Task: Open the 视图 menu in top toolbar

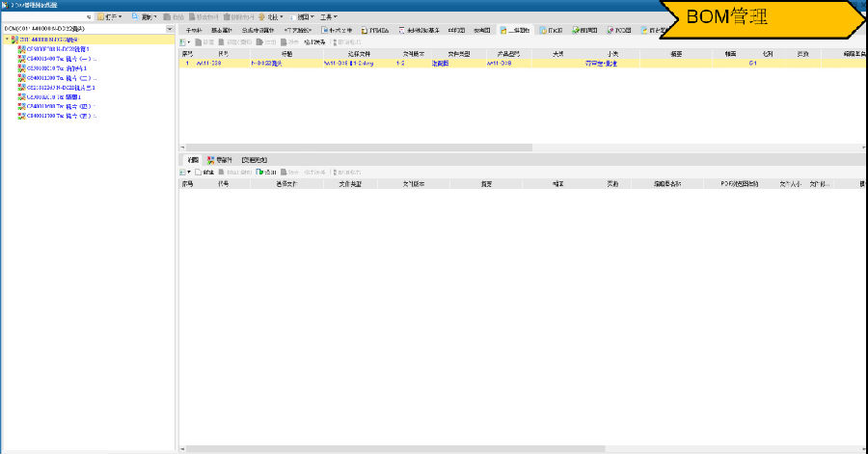Action: (302, 17)
